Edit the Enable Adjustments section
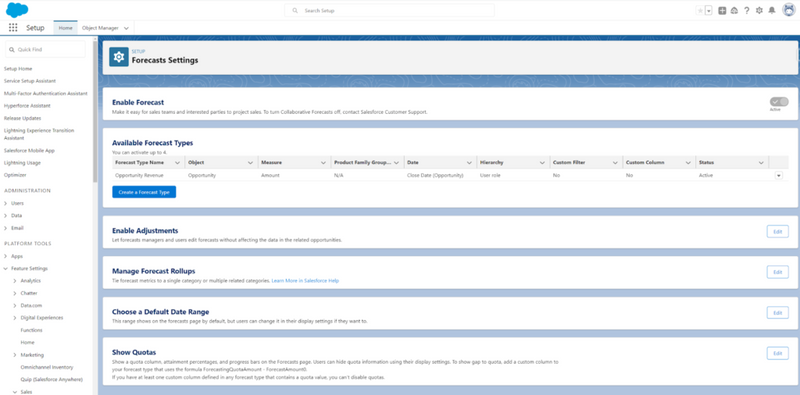The image size is (800, 395). [x=778, y=232]
